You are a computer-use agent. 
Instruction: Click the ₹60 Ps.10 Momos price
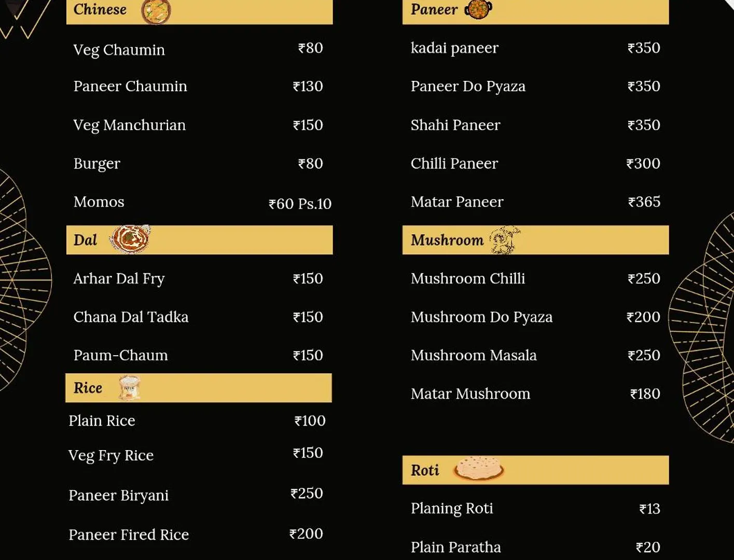point(300,204)
